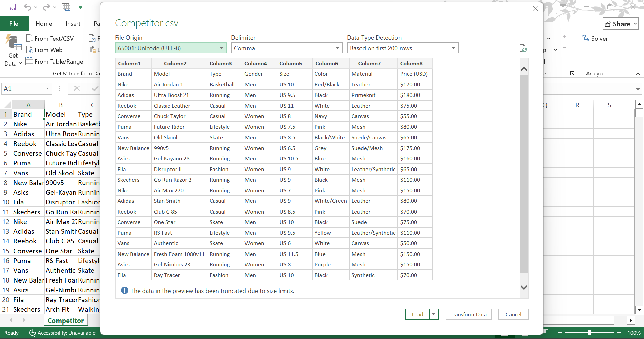Switch to the Home ribbon tab

(44, 24)
